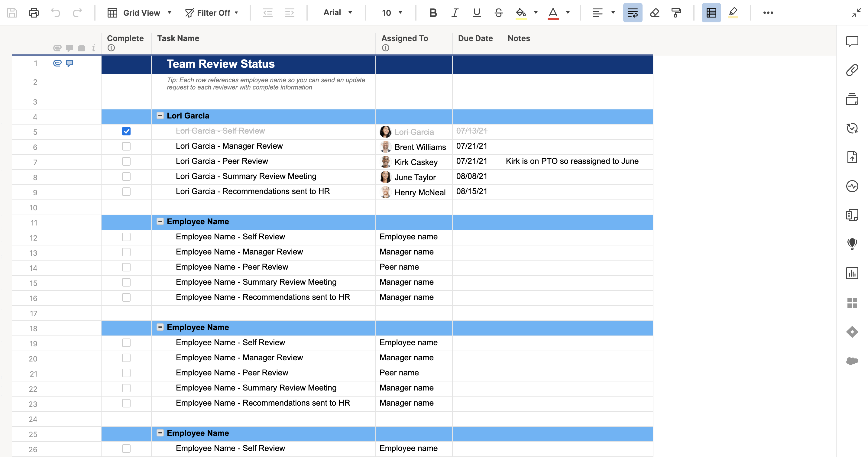Collapse the Employee Name section row 11
The width and height of the screenshot is (868, 457).
click(x=160, y=222)
